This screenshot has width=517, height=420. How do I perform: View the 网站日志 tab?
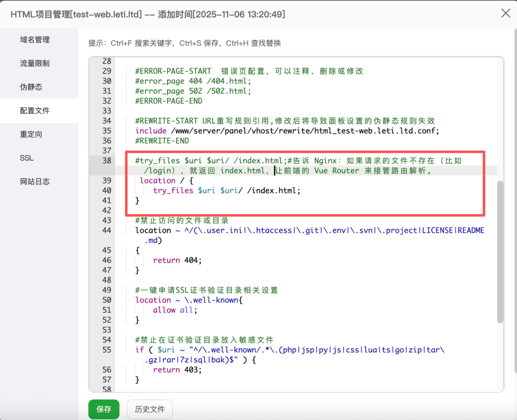pos(34,182)
